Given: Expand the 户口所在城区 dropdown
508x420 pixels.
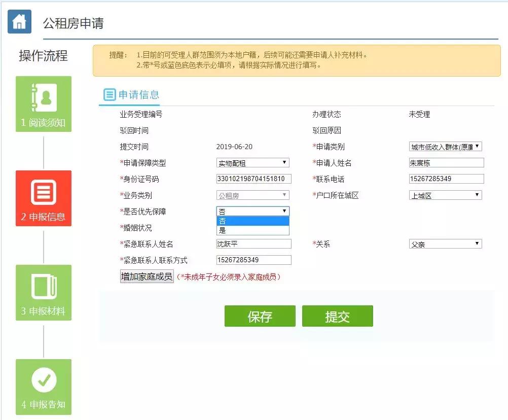Looking at the screenshot, I should (445, 195).
